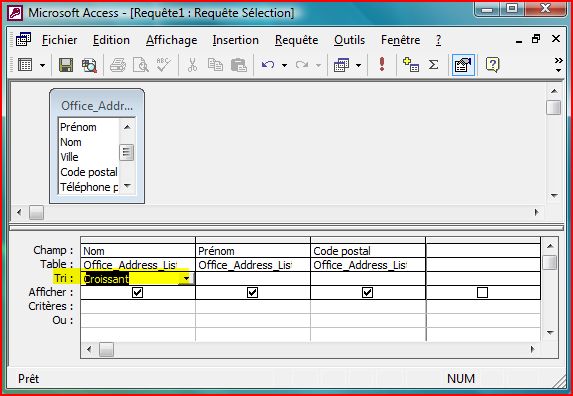This screenshot has width=573, height=396.
Task: Click the Print toolbar icon
Action: click(x=118, y=65)
